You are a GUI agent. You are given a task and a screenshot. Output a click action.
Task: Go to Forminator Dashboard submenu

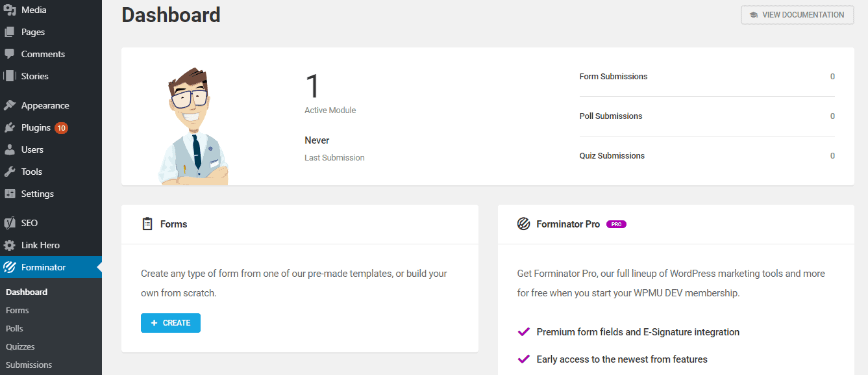click(x=27, y=292)
